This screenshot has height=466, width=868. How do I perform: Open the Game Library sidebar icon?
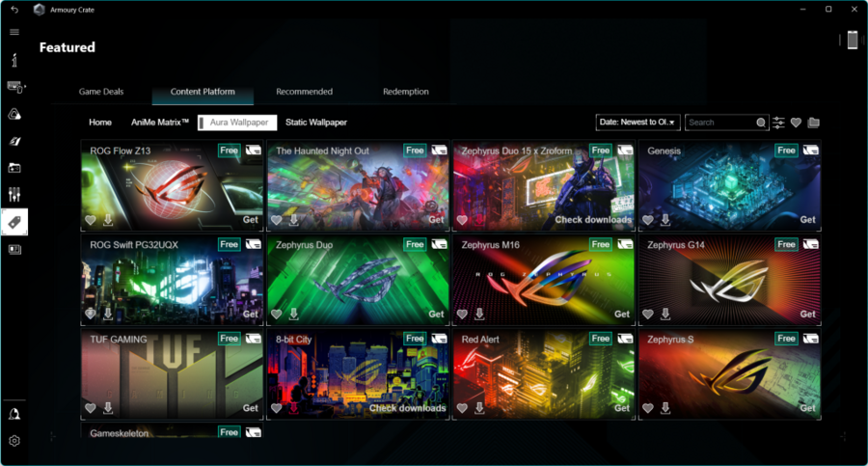pyautogui.click(x=14, y=168)
